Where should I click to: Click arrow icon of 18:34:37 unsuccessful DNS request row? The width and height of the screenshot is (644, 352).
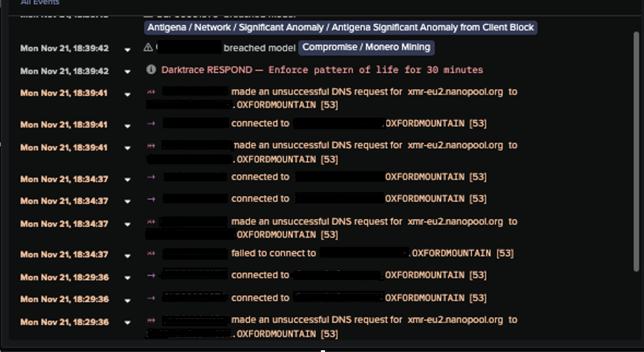[x=151, y=221]
